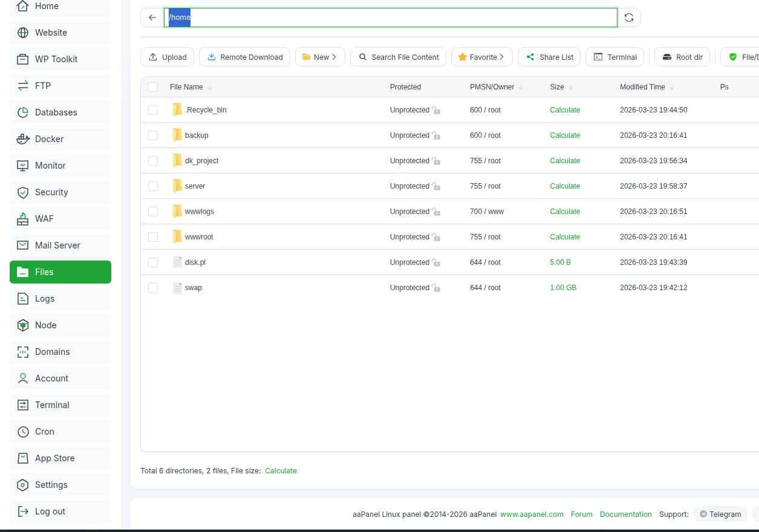Viewport: 759px width, 532px height.
Task: Jump to Root dir from the toolbar
Action: pos(682,57)
